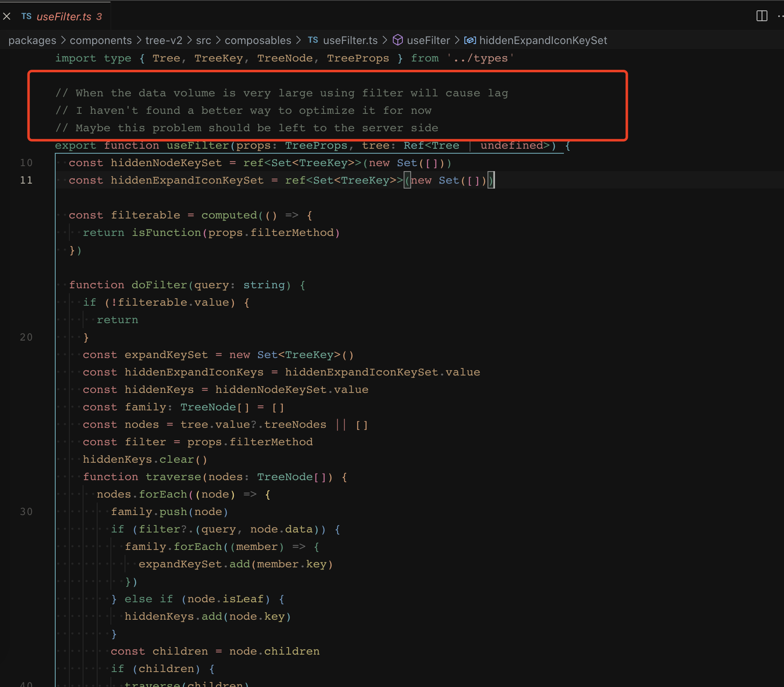
Task: Open the src breadcrumb dropdown
Action: pyautogui.click(x=203, y=40)
